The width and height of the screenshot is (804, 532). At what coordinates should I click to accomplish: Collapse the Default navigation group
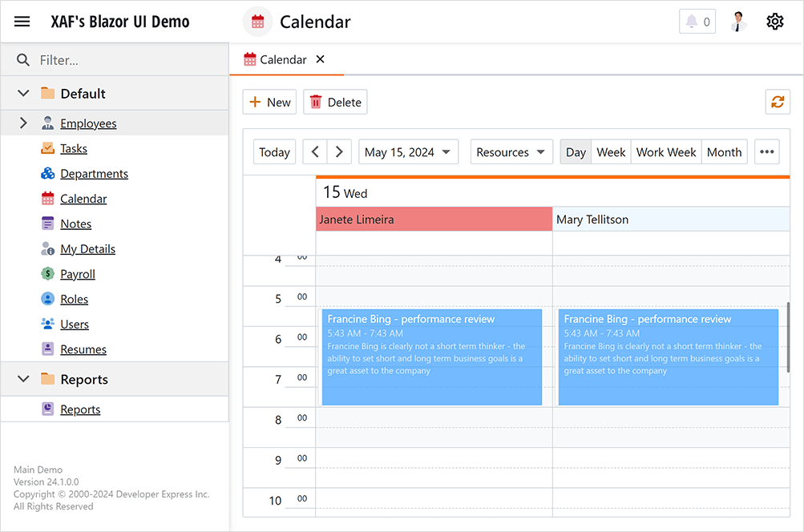22,92
